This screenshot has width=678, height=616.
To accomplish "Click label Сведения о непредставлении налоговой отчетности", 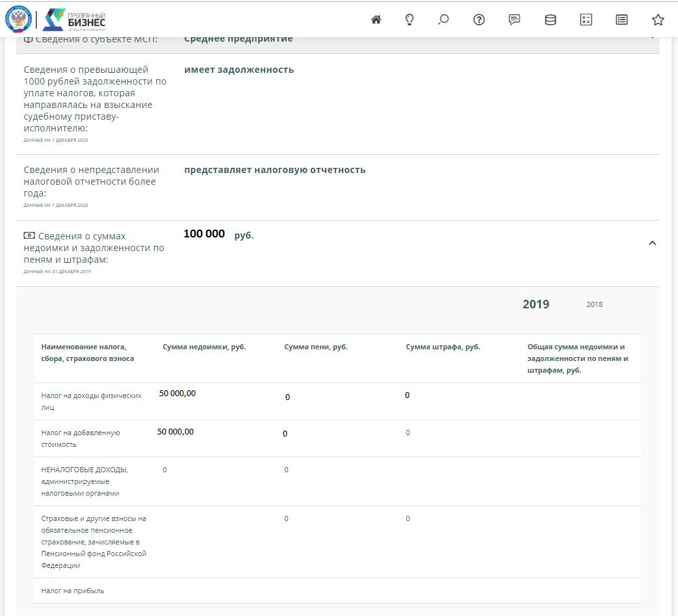I will (91, 181).
